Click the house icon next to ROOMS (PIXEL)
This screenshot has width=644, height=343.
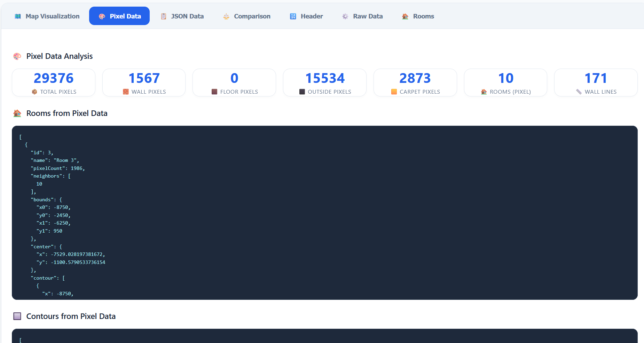pos(484,92)
